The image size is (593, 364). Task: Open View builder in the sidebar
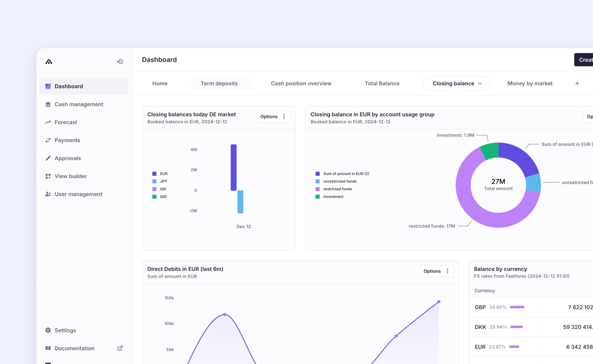click(x=84, y=176)
